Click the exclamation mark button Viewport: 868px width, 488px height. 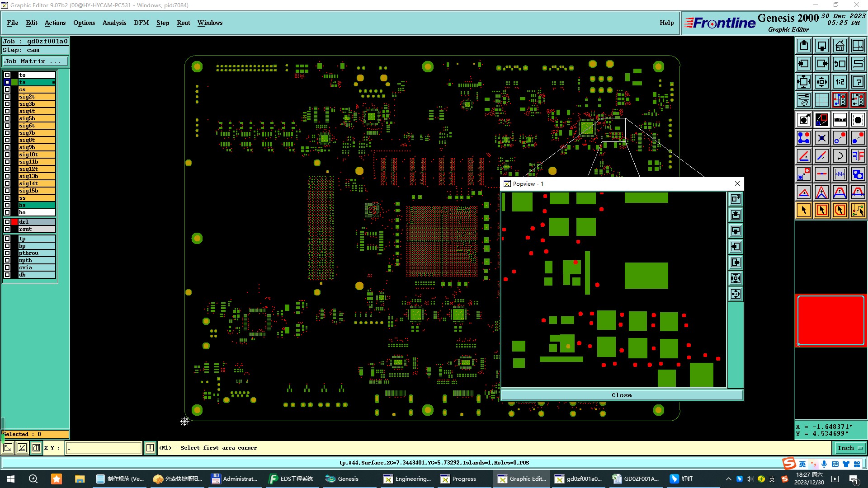(x=150, y=448)
